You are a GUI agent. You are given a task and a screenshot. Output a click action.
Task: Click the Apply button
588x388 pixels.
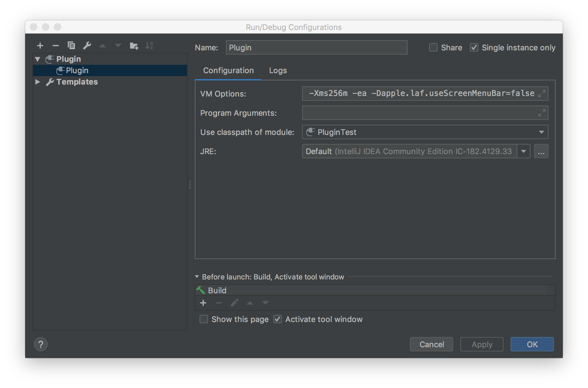[x=482, y=344]
